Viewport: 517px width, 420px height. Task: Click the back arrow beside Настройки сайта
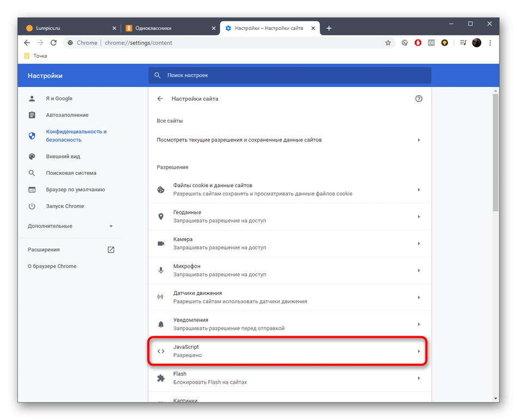click(x=160, y=99)
